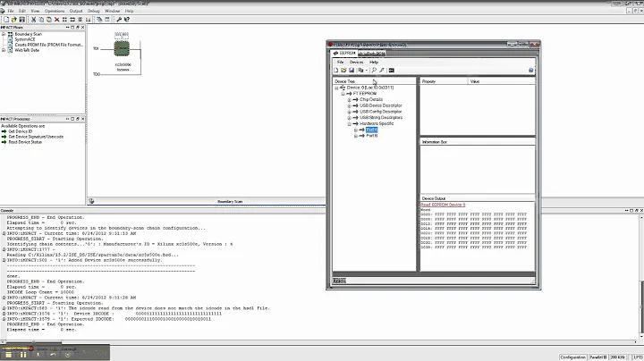The width and height of the screenshot is (644, 361).
Task: Expand USB Device Descriptor node
Action: (x=350, y=105)
